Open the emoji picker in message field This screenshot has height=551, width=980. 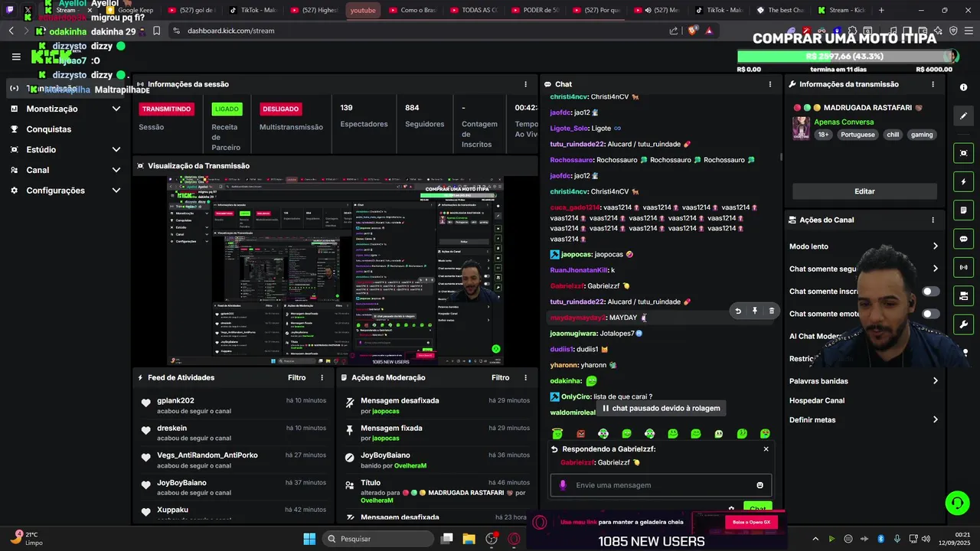tap(759, 485)
